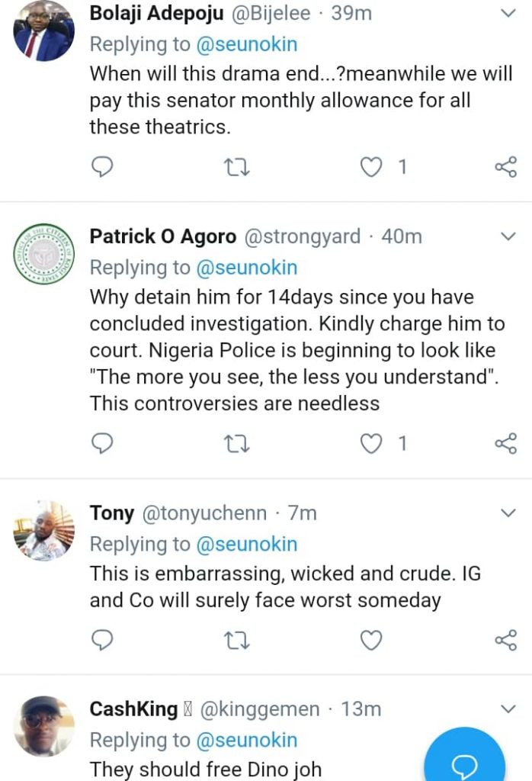Like Tony's embarrassing-wicked tweet
This screenshot has height=781, width=532.
370,640
